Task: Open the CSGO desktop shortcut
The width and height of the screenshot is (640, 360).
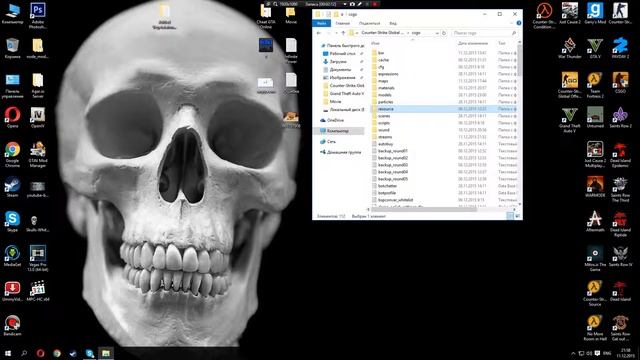Action: click(620, 82)
